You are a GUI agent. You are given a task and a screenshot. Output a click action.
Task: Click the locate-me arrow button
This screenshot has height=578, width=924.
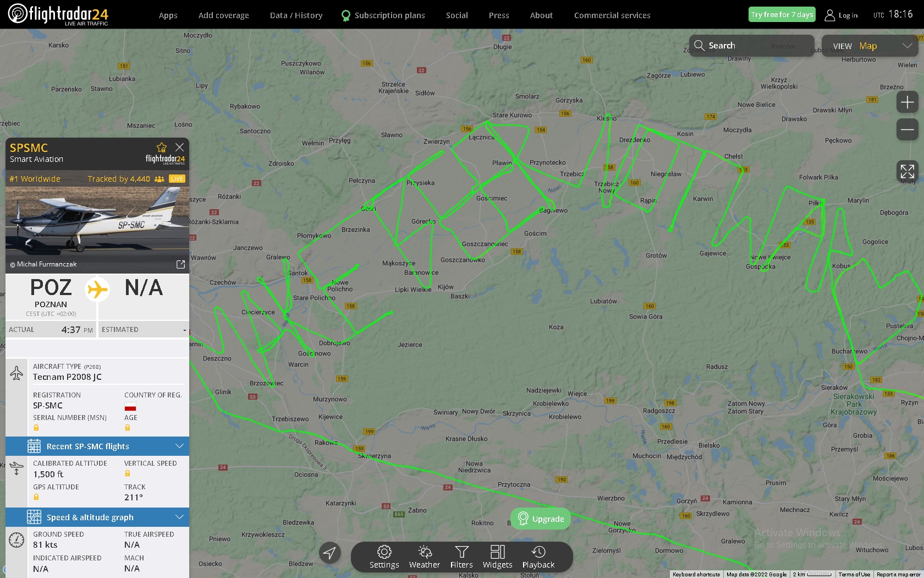330,553
